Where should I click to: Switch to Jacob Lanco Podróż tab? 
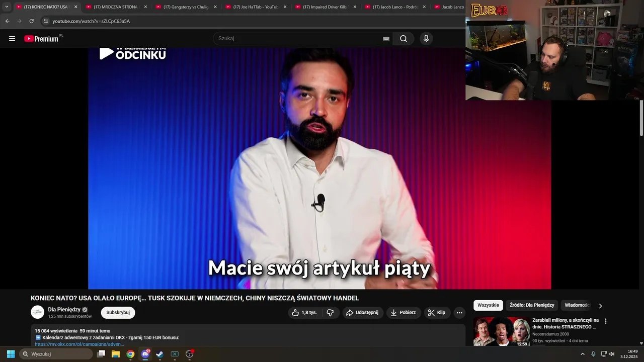tap(395, 7)
